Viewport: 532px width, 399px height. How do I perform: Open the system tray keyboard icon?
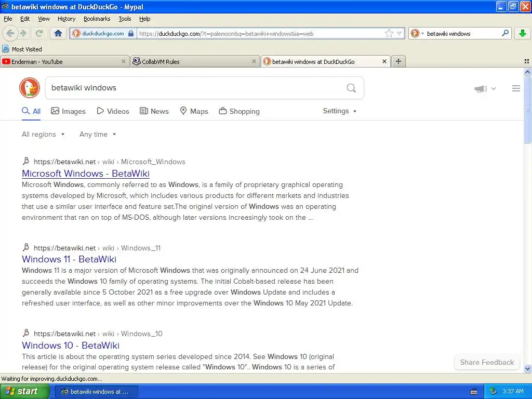[x=474, y=392]
